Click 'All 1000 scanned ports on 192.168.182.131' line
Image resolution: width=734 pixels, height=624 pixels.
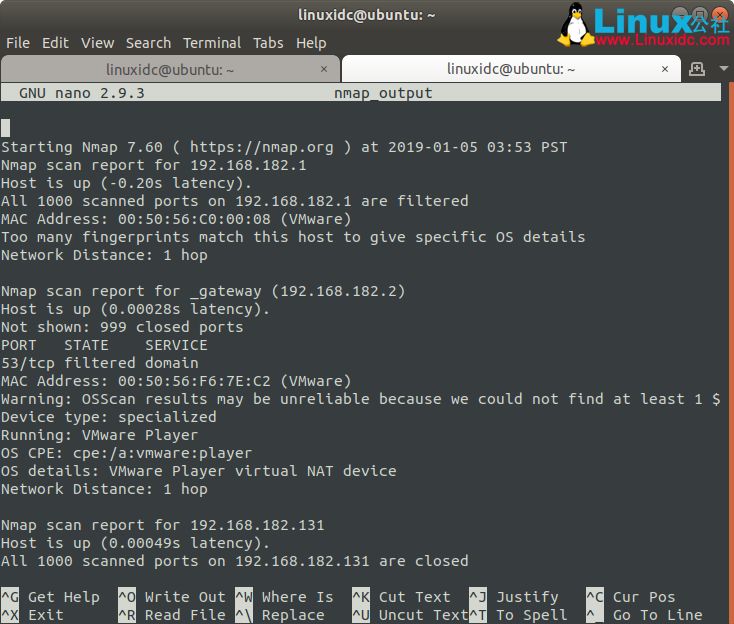(235, 561)
